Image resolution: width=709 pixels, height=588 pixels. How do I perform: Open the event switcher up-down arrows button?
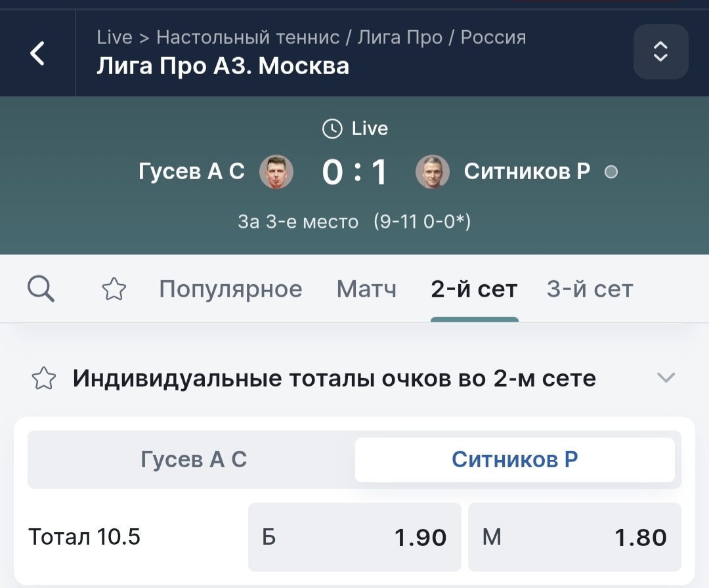pos(660,52)
